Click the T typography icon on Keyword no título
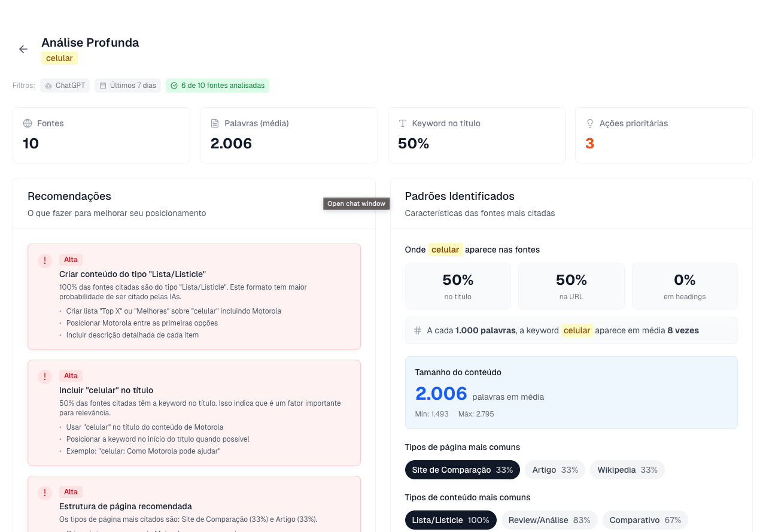 coord(403,123)
